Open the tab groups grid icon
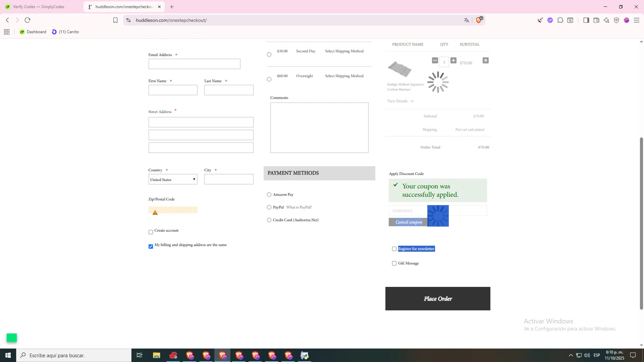The width and height of the screenshot is (644, 362). [6, 32]
